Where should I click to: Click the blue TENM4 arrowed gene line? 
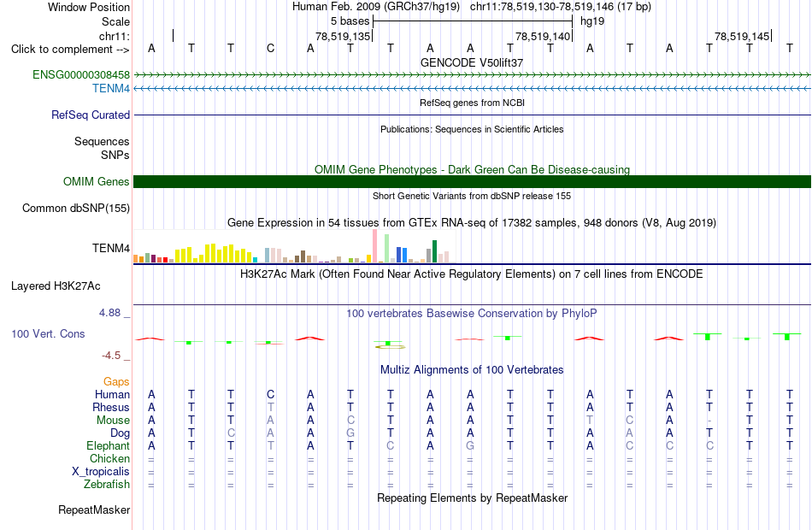point(472,89)
